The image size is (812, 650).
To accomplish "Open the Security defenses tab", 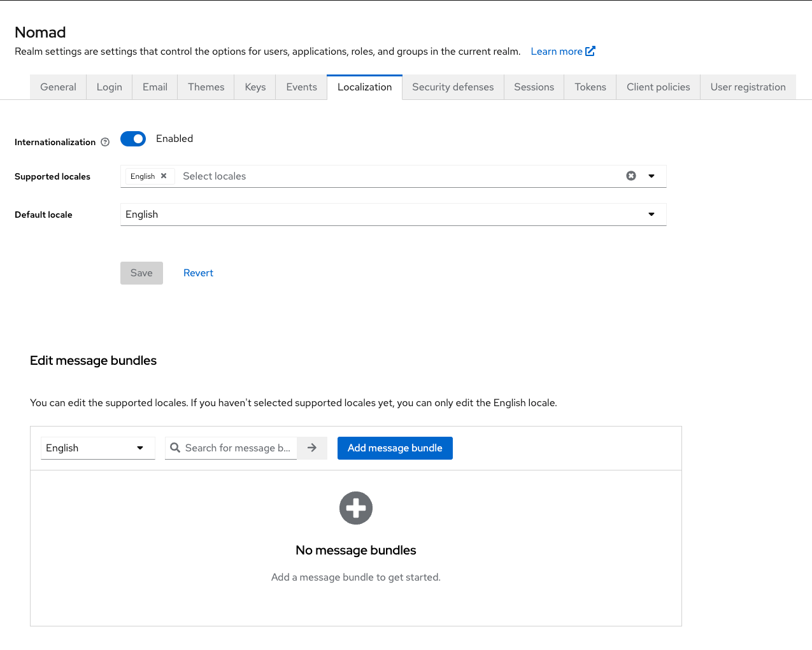I will (x=453, y=87).
